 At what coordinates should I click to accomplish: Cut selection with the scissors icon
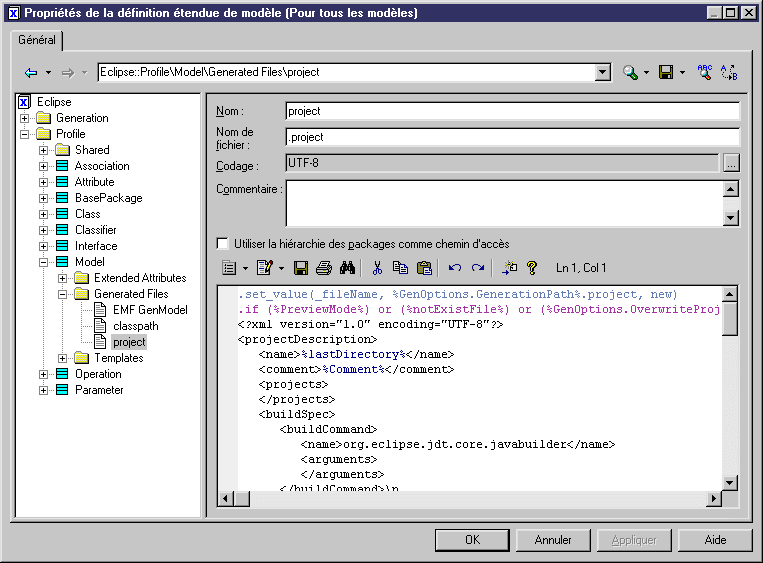pyautogui.click(x=377, y=268)
